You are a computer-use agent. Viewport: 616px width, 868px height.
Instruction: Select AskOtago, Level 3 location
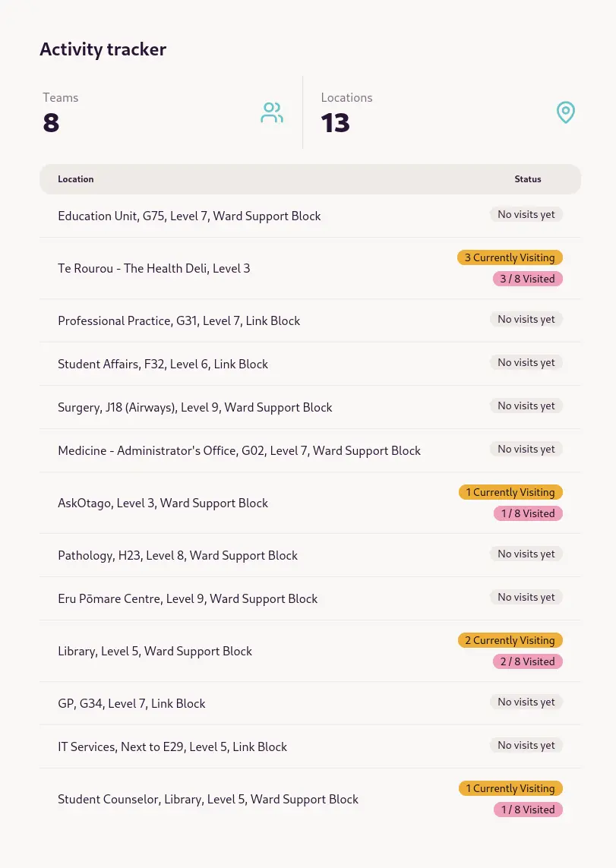click(x=310, y=503)
